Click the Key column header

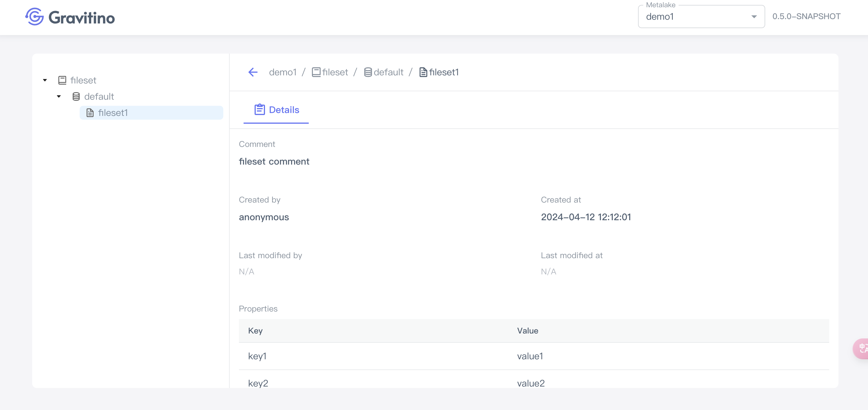pyautogui.click(x=255, y=331)
